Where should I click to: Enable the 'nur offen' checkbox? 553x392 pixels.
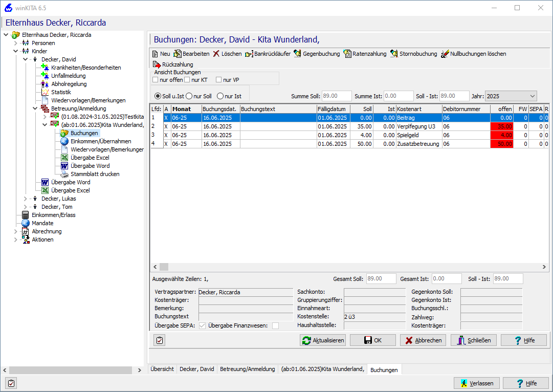tap(156, 80)
